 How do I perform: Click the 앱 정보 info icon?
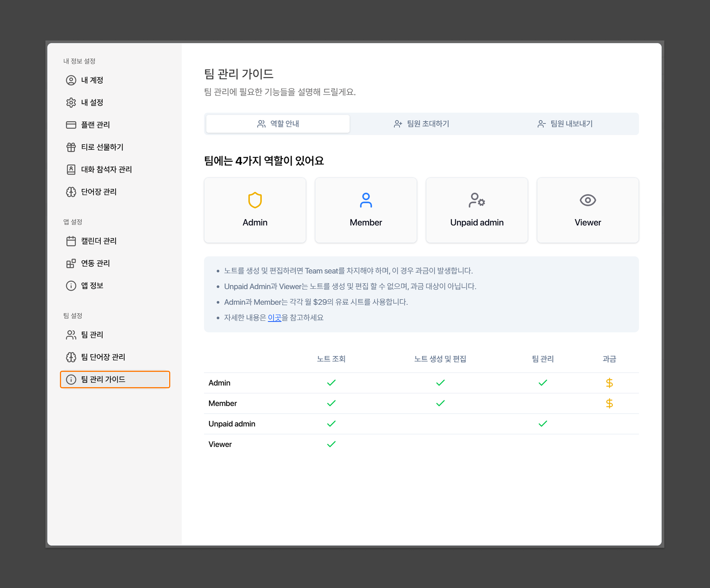pyautogui.click(x=71, y=286)
